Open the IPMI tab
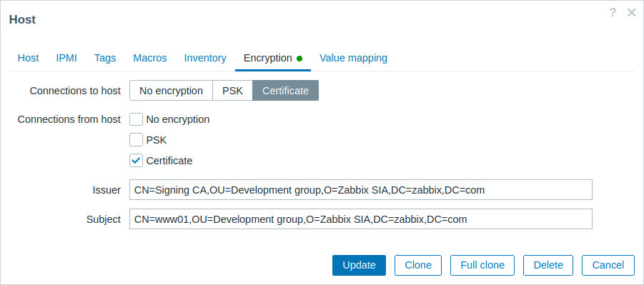 click(x=66, y=58)
